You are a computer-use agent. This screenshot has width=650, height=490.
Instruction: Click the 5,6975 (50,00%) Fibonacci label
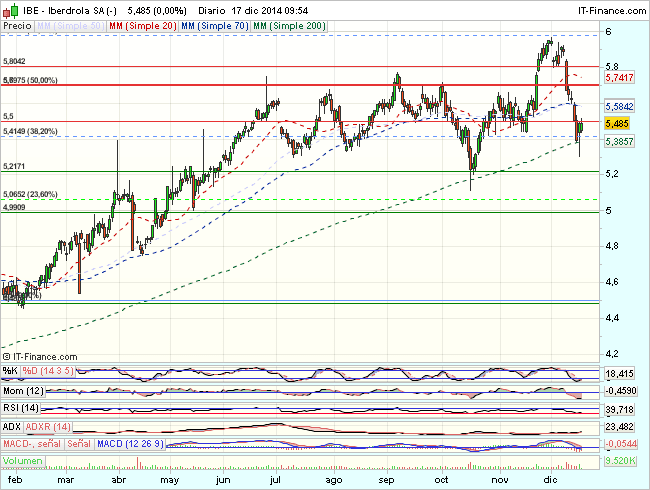[x=30, y=80]
